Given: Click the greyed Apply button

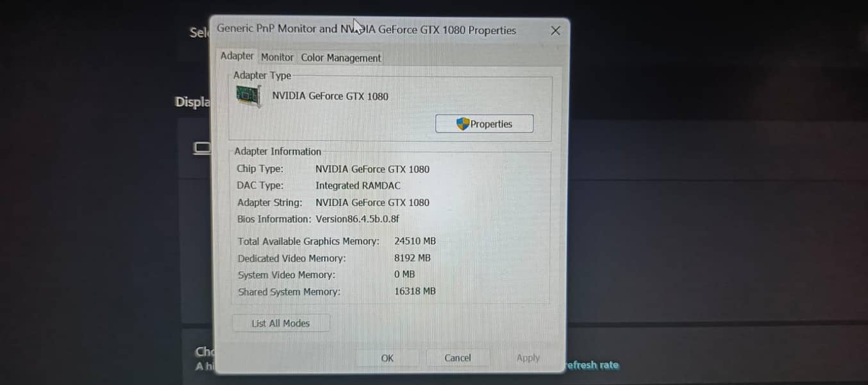Looking at the screenshot, I should (x=528, y=358).
